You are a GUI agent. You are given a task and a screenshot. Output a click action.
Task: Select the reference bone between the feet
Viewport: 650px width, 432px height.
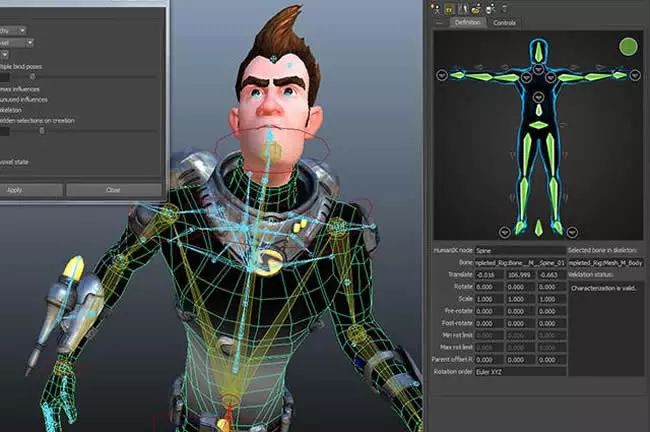[539, 228]
